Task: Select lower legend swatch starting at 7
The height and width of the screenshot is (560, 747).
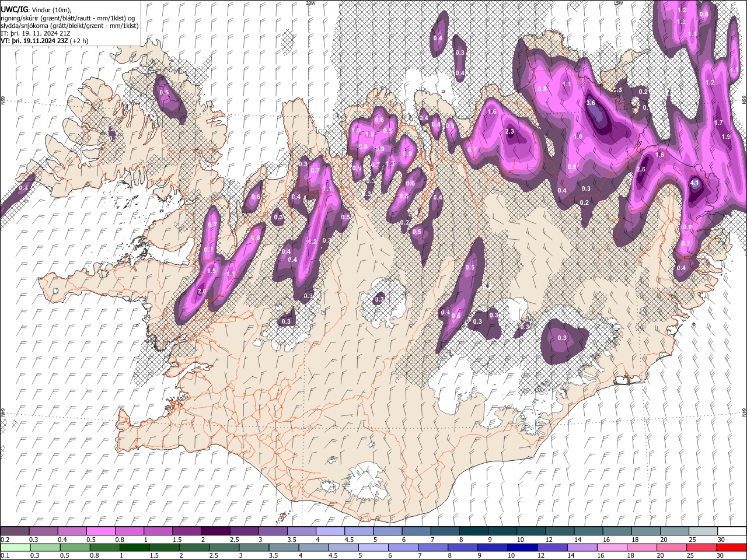Action: [x=432, y=547]
